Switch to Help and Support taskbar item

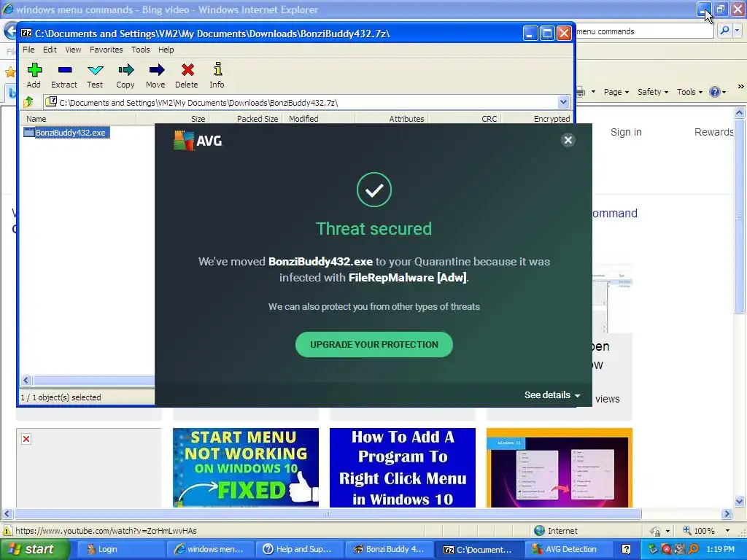coord(299,549)
